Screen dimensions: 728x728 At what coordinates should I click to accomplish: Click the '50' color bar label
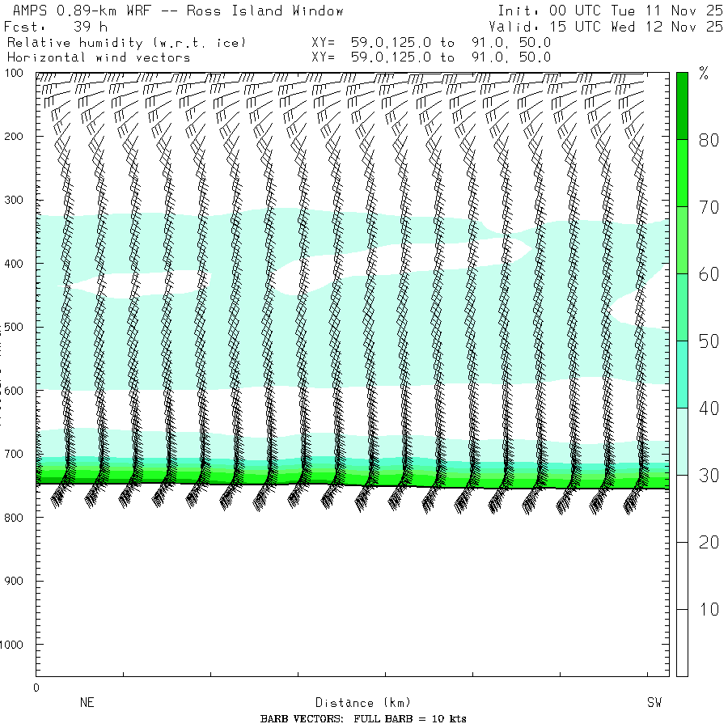pyautogui.click(x=709, y=341)
